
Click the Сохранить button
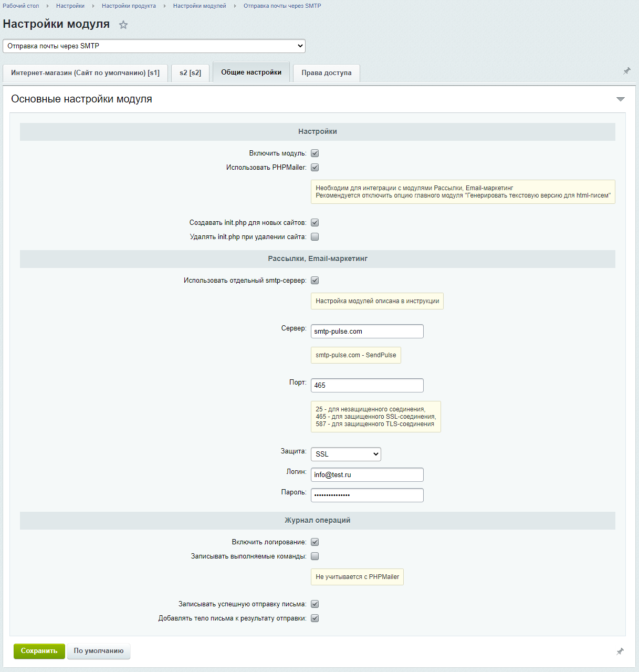click(39, 651)
